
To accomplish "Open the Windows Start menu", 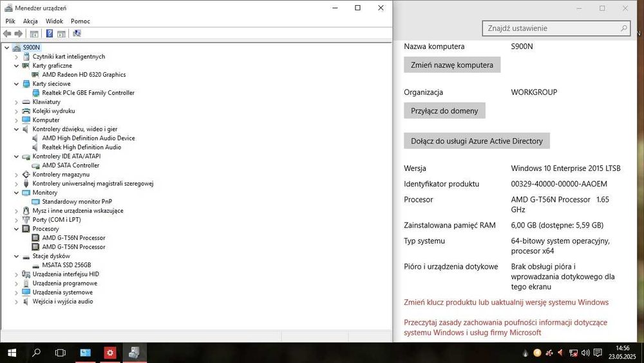I will (12, 353).
